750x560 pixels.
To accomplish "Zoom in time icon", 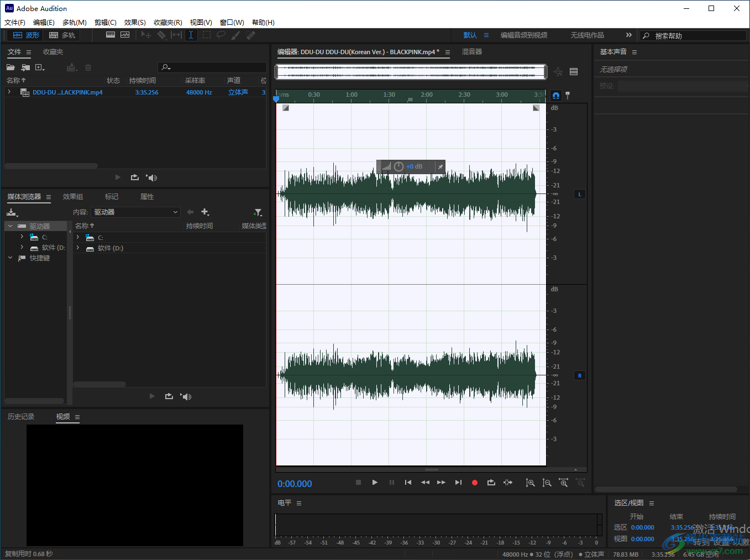I will coord(563,483).
